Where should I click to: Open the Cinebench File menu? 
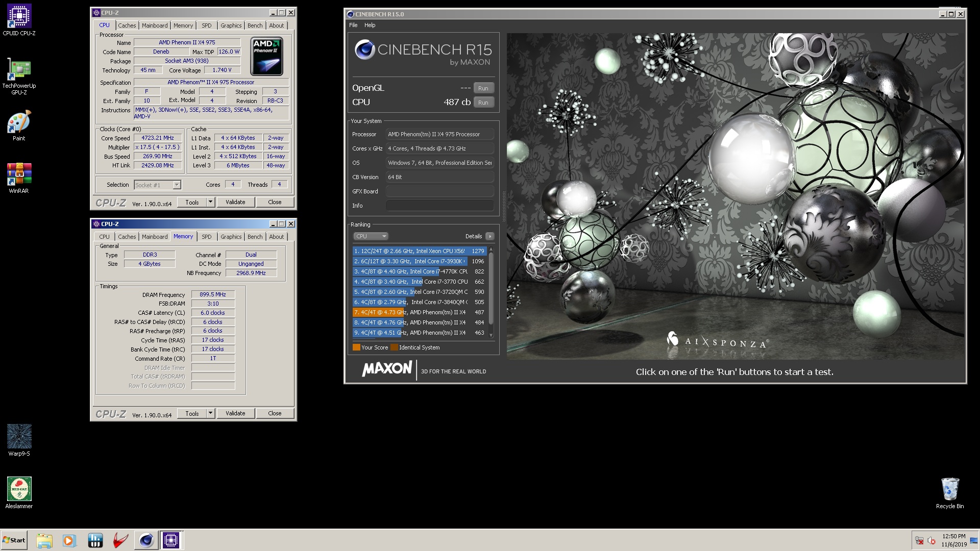353,25
